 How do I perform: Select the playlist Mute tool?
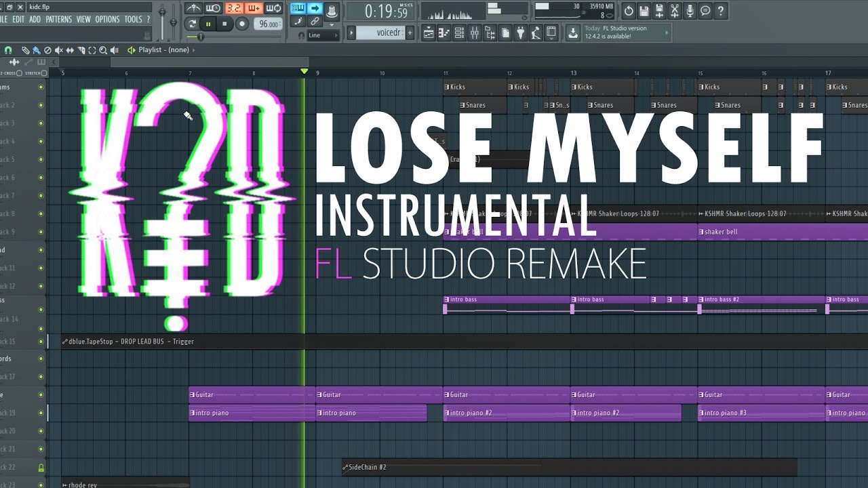(x=59, y=50)
